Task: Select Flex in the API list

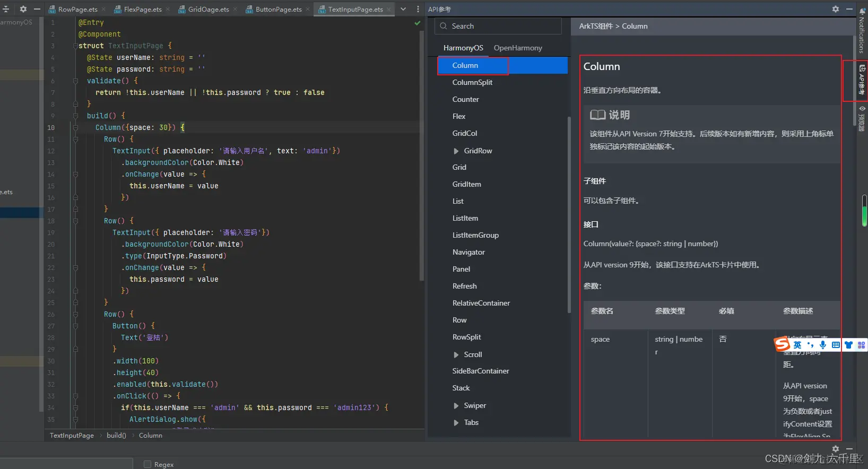Action: click(x=459, y=116)
